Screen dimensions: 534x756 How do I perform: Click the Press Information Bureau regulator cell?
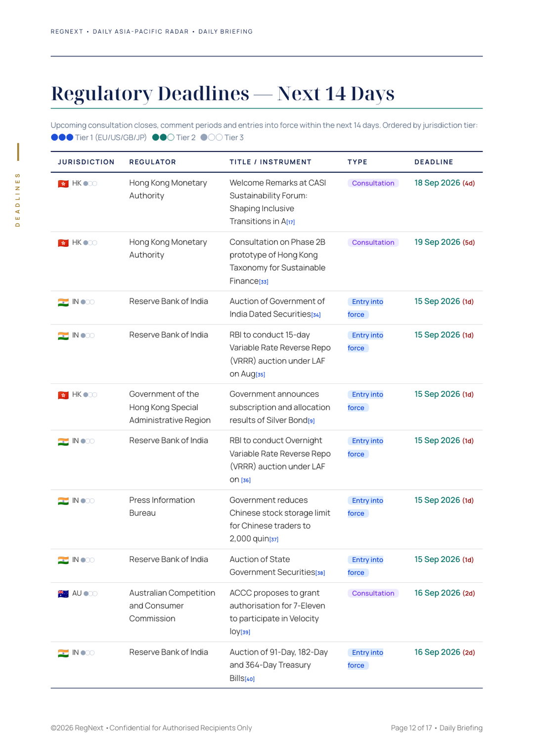tap(162, 507)
